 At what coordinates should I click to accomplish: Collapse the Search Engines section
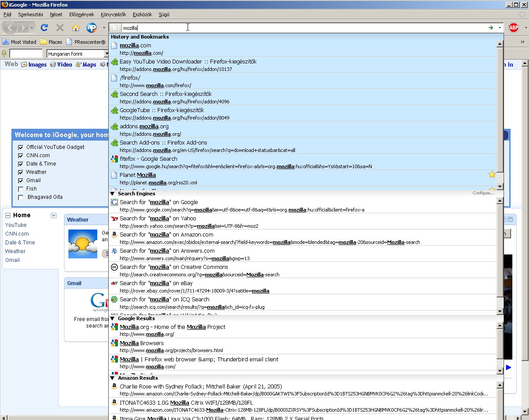click(x=112, y=194)
